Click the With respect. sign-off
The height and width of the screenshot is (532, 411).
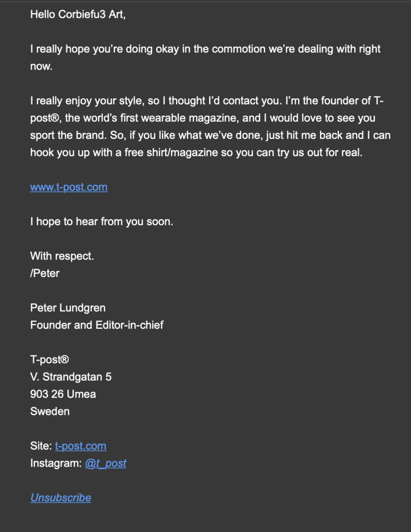(x=62, y=256)
